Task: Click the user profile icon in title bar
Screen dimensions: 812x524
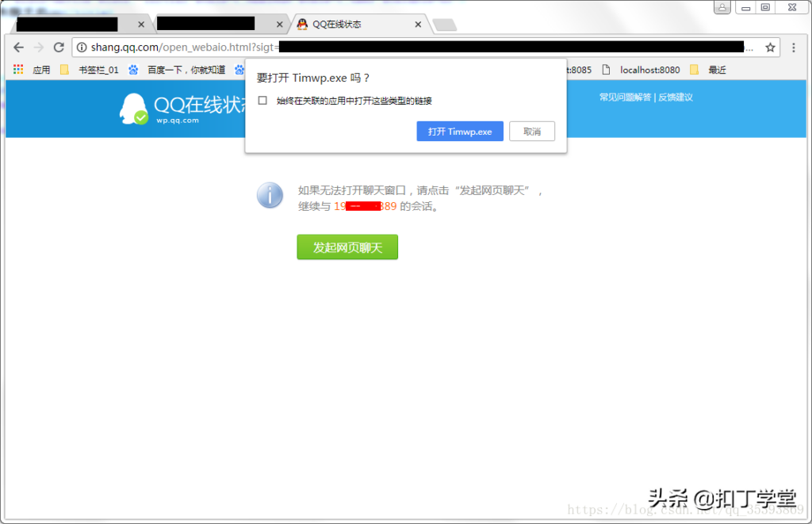Action: [722, 6]
